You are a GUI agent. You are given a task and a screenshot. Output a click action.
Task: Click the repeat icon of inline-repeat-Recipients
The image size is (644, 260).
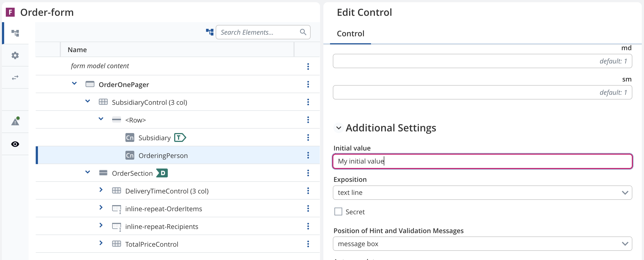[x=117, y=227]
